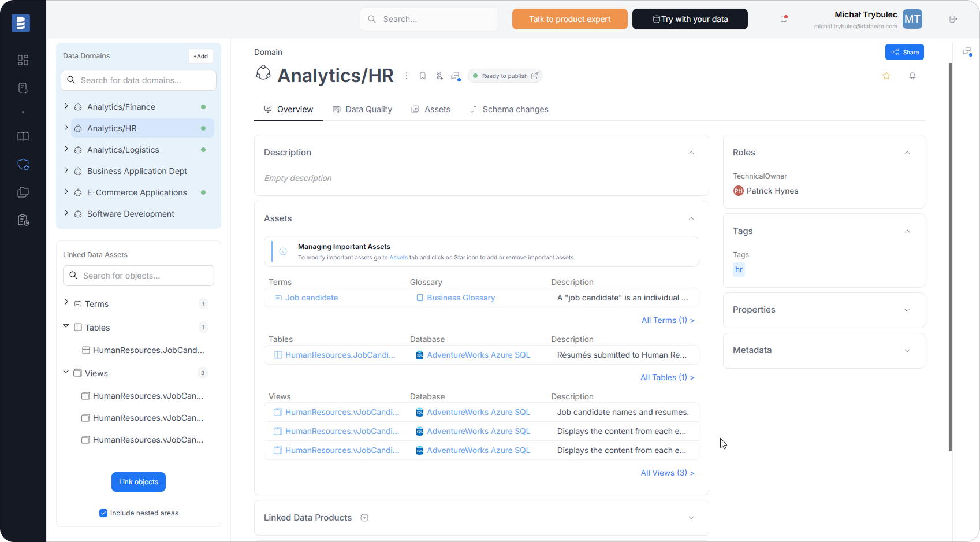Open the book icon in left sidebar

(x=23, y=136)
